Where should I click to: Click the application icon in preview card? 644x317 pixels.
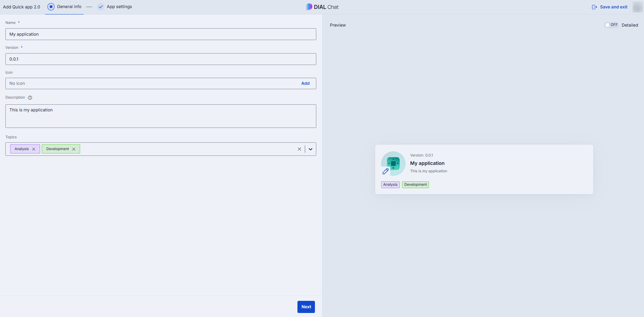coord(393,164)
